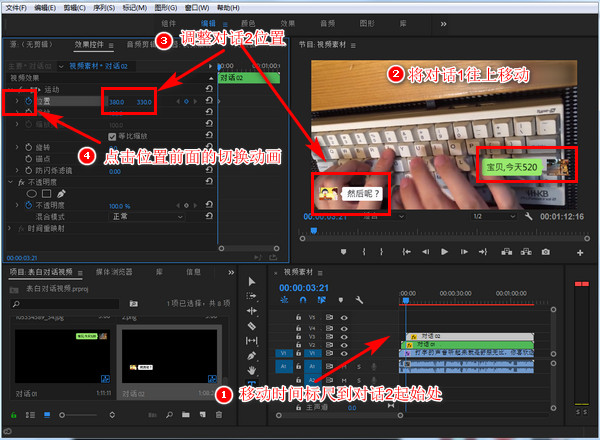Reset the opacity parameter
The height and width of the screenshot is (440, 600).
click(209, 205)
